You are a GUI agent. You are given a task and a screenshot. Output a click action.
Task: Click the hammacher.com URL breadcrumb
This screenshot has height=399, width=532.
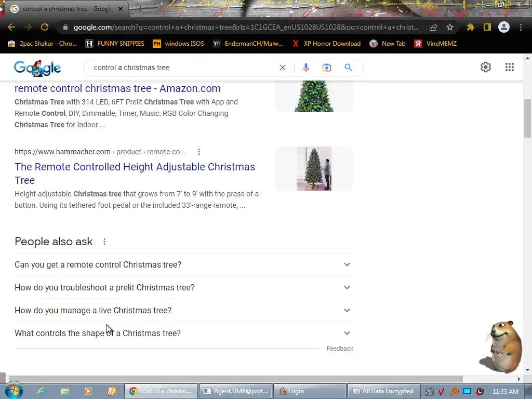100,152
